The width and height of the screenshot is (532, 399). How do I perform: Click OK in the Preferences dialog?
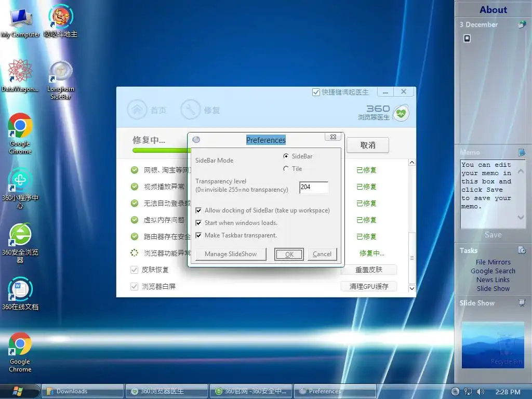tap(289, 254)
